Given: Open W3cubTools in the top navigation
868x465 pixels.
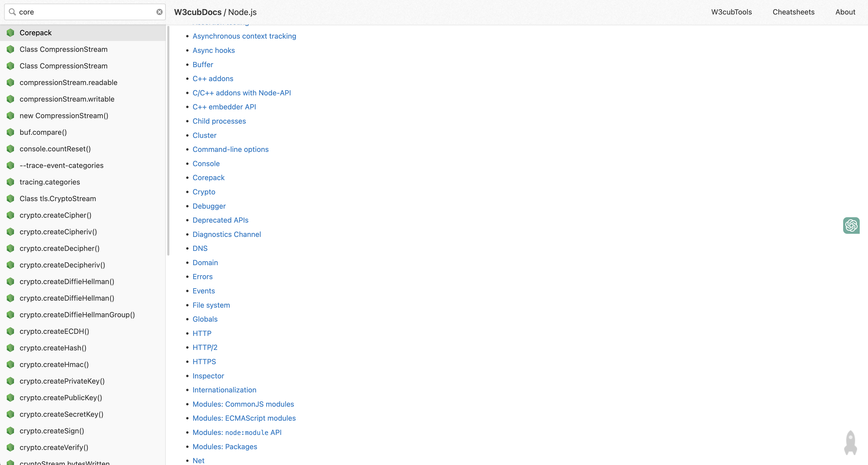Looking at the screenshot, I should (x=731, y=12).
